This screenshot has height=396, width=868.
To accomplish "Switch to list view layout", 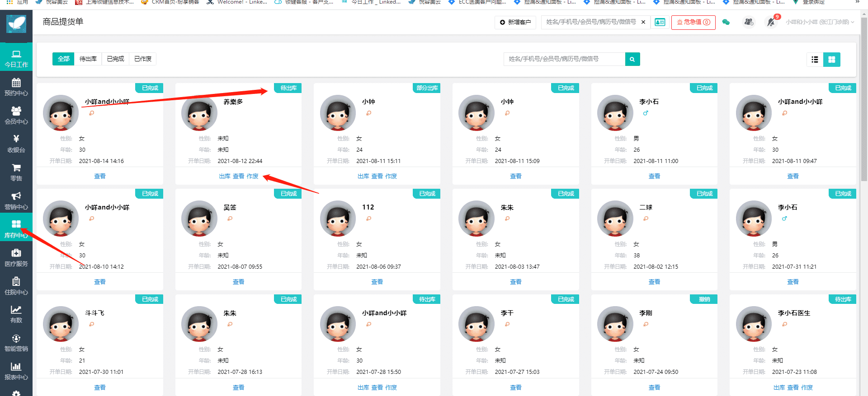I will coord(815,60).
